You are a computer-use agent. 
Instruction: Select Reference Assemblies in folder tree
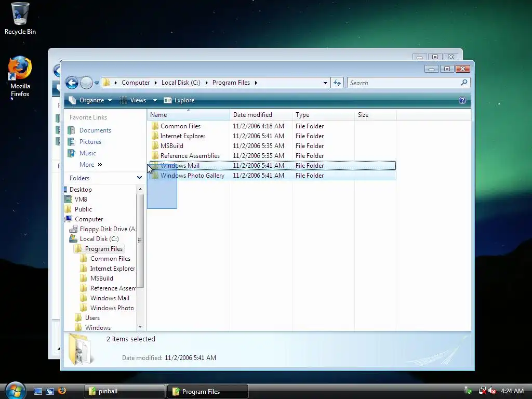coord(112,288)
